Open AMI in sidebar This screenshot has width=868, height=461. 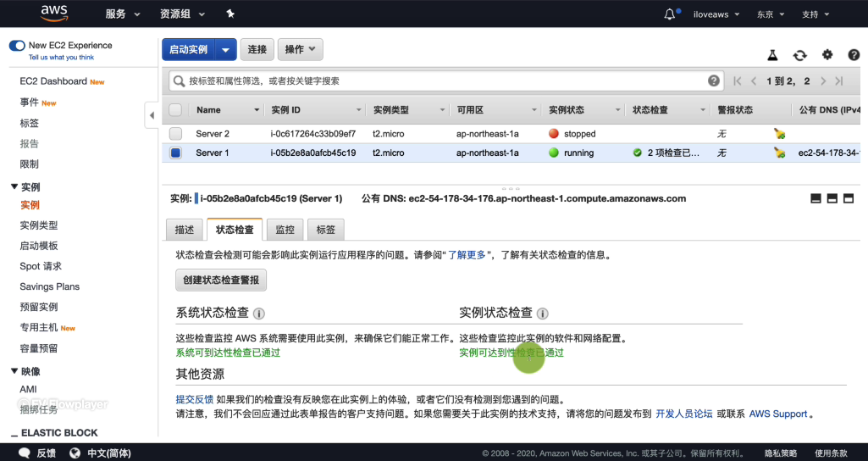(x=28, y=389)
